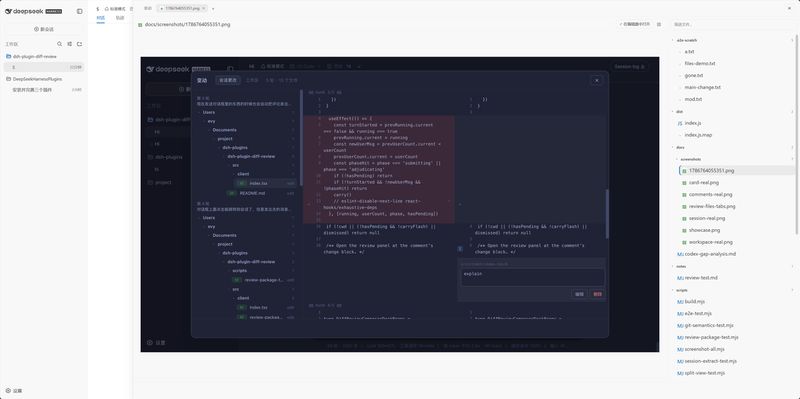Viewport: 800px width, 399px height.
Task: Open session-extract-test.mjs in file tree
Action: click(711, 361)
